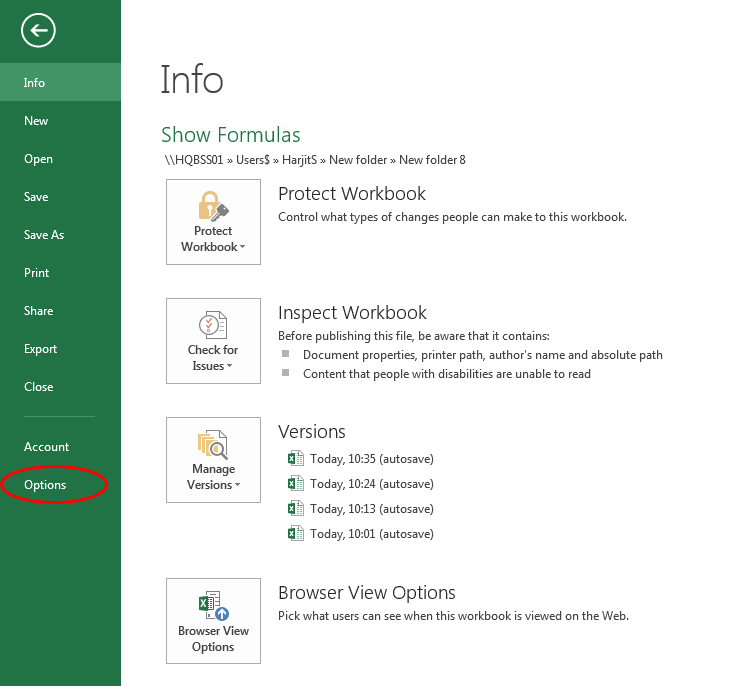Viewport: 742px width, 686px height.
Task: Click the Excel file icon for 10:24 autosave
Action: click(x=296, y=484)
